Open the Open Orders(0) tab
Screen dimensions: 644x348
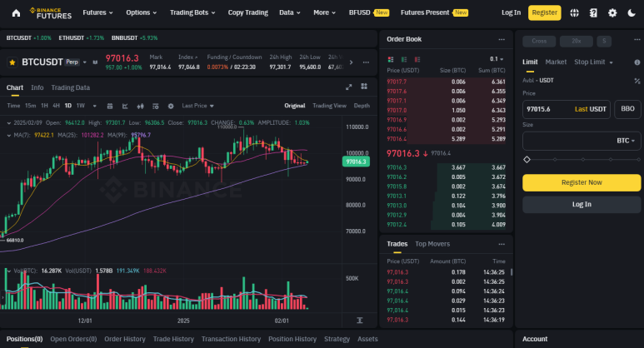(x=73, y=339)
